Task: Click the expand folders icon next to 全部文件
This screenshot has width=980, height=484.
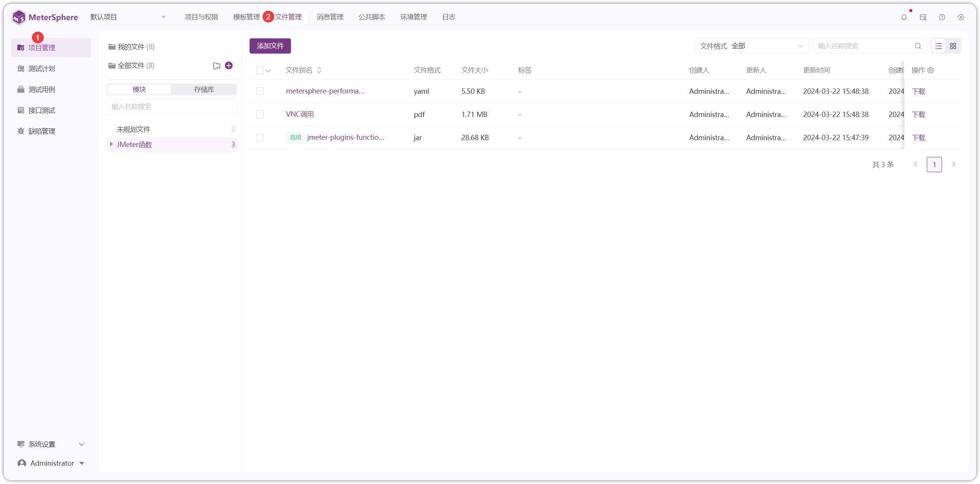Action: pyautogui.click(x=217, y=66)
